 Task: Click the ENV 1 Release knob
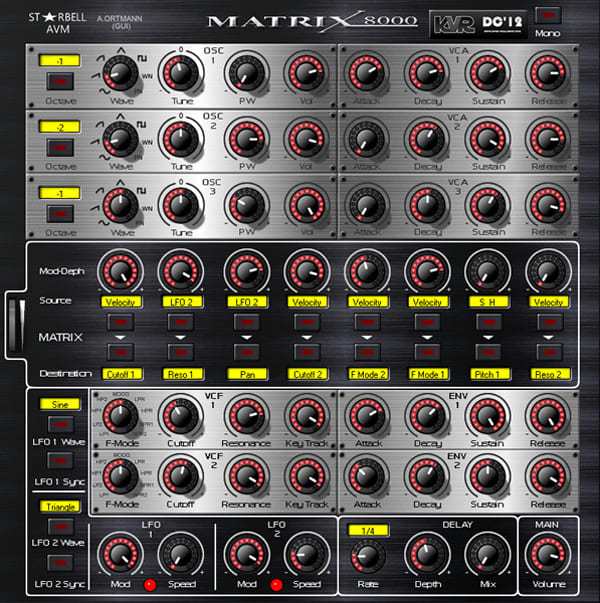pos(545,415)
